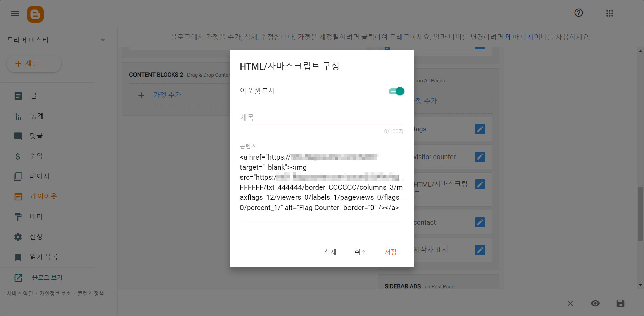Click the Blogger logo icon
This screenshot has height=316, width=644.
click(35, 14)
